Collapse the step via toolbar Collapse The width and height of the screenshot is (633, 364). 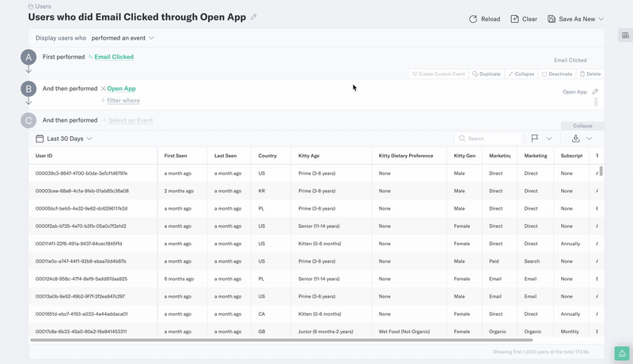coord(521,74)
